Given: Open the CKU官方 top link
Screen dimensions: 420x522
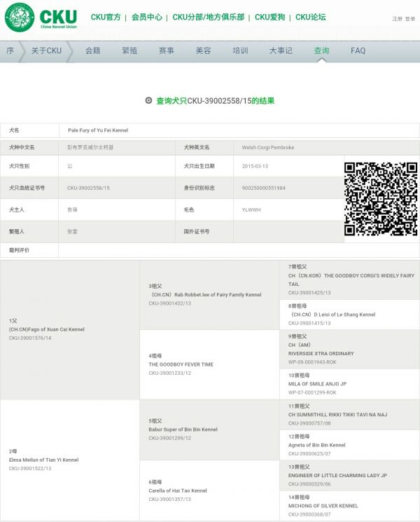Looking at the screenshot, I should point(106,18).
